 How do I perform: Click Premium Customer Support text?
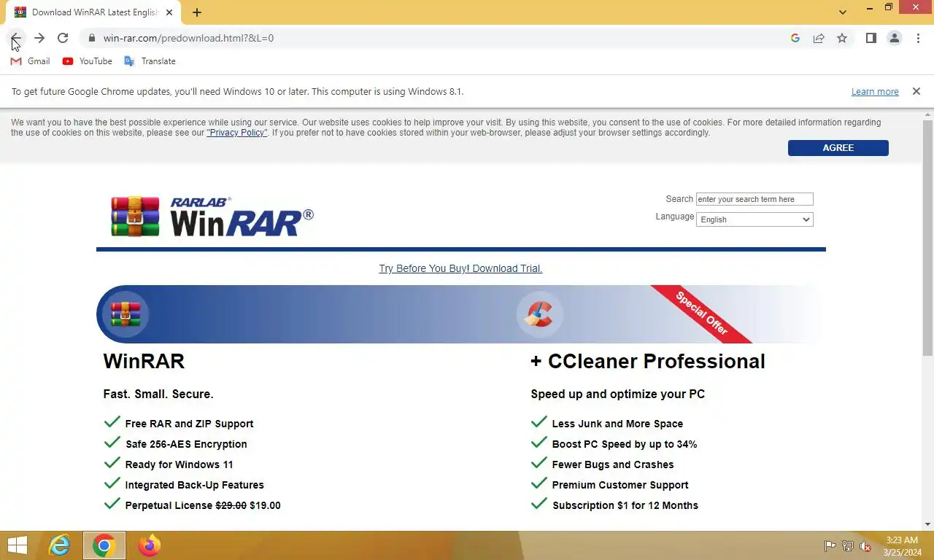620,485
